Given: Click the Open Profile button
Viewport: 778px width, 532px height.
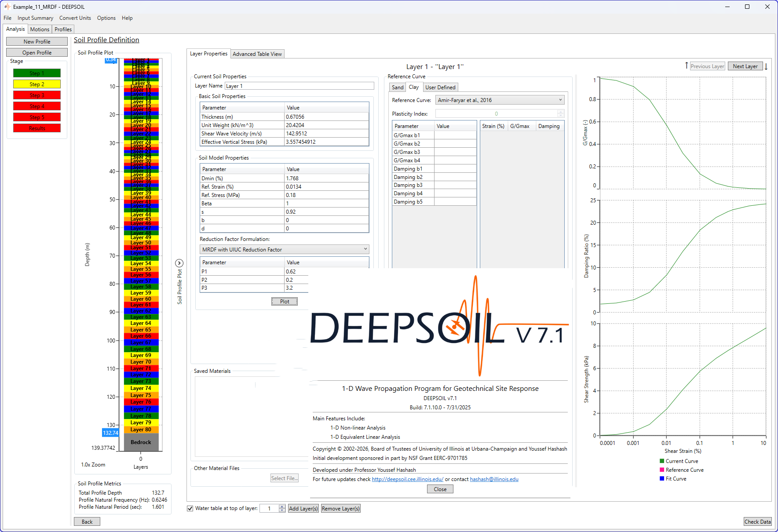Looking at the screenshot, I should (37, 52).
